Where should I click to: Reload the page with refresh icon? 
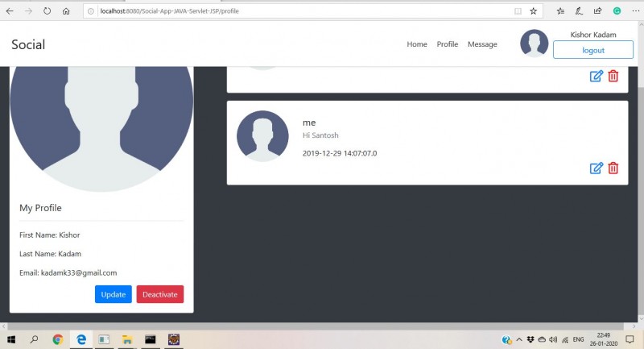coord(47,11)
